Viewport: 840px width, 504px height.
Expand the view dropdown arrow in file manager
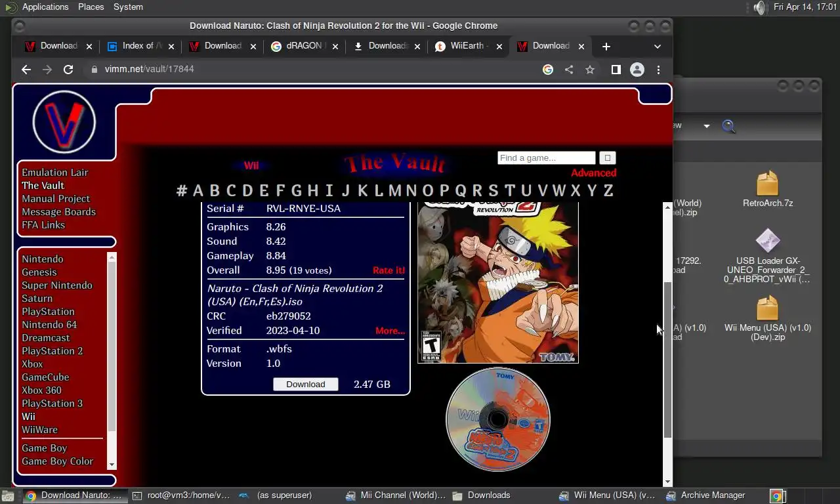(707, 126)
